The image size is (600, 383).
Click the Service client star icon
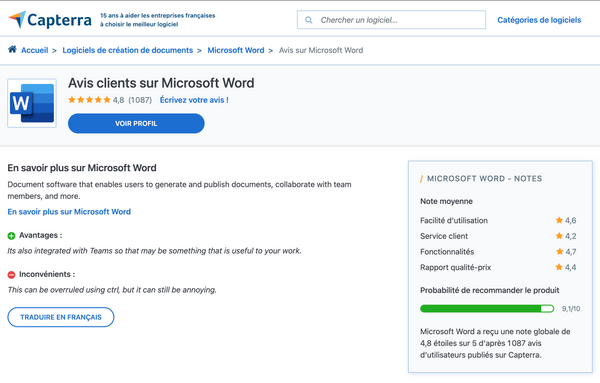559,236
